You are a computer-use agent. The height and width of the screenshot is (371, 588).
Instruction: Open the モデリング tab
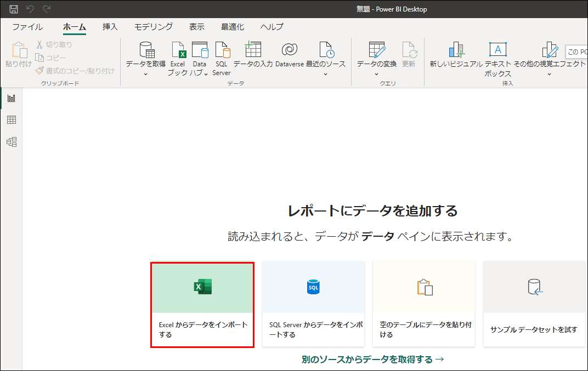(x=154, y=27)
